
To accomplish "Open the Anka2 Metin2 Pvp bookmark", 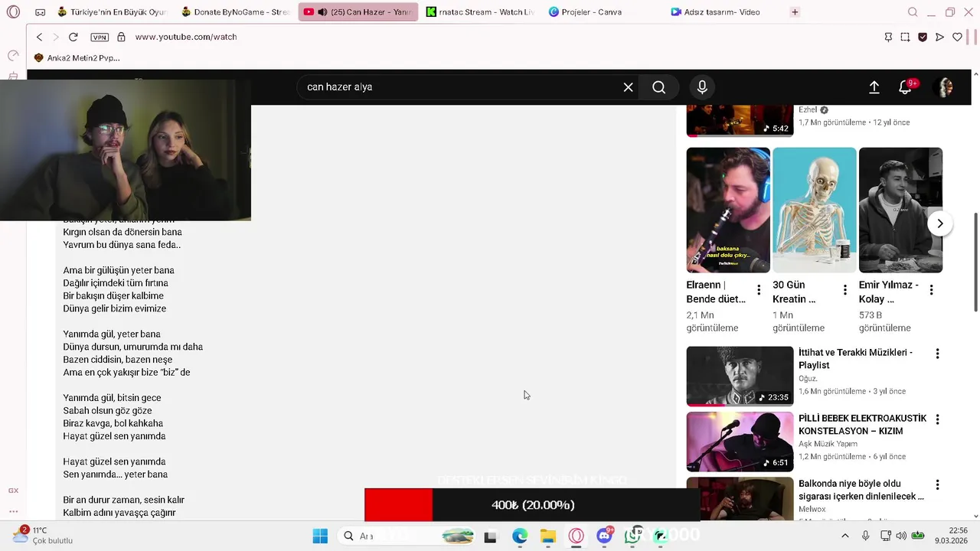I will pos(77,58).
